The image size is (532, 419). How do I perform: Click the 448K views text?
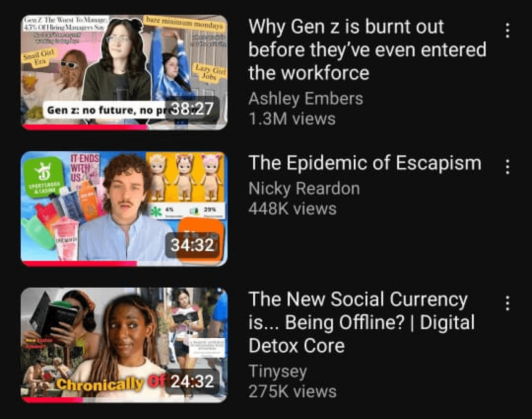(292, 209)
